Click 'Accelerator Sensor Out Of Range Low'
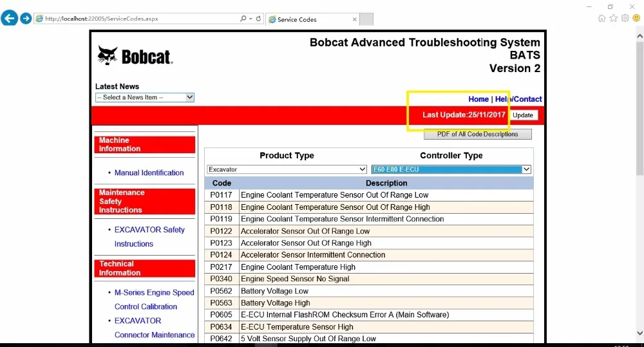This screenshot has height=347, width=644. tap(305, 231)
